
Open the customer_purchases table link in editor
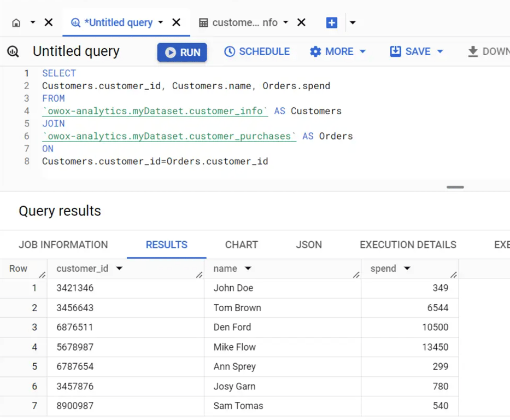coord(169,136)
